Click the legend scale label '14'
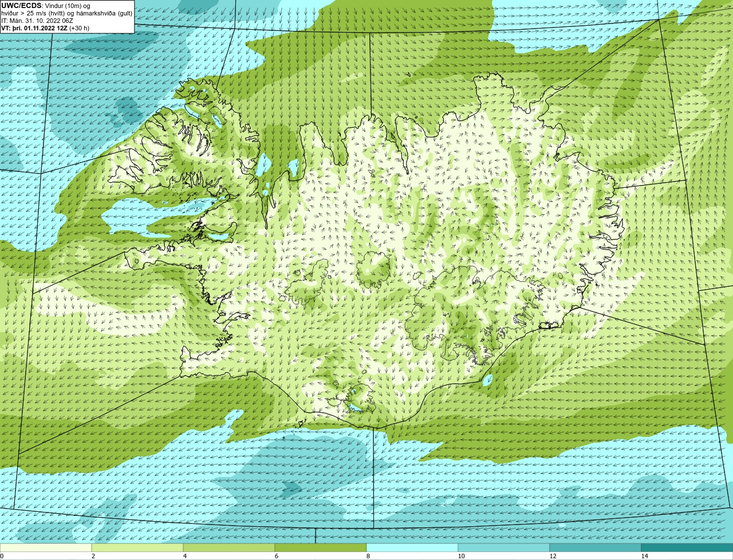 click(x=644, y=556)
